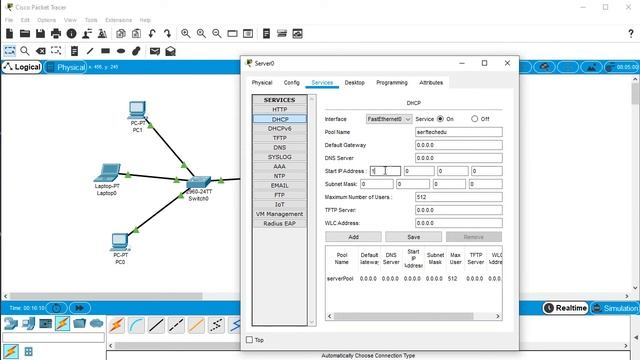Click the Zoom Out magnifier icon
This screenshot has width=640, height=360.
pos(217,33)
